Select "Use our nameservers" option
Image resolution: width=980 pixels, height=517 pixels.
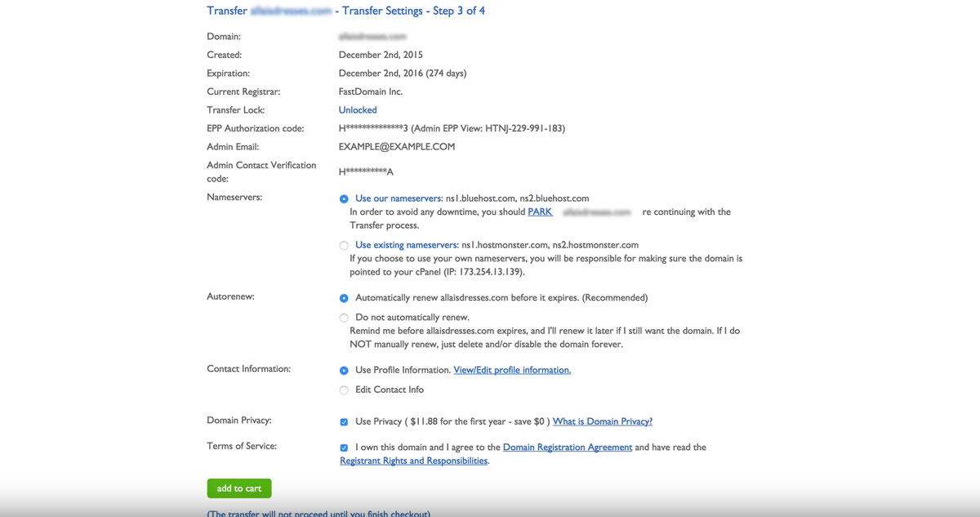click(344, 198)
